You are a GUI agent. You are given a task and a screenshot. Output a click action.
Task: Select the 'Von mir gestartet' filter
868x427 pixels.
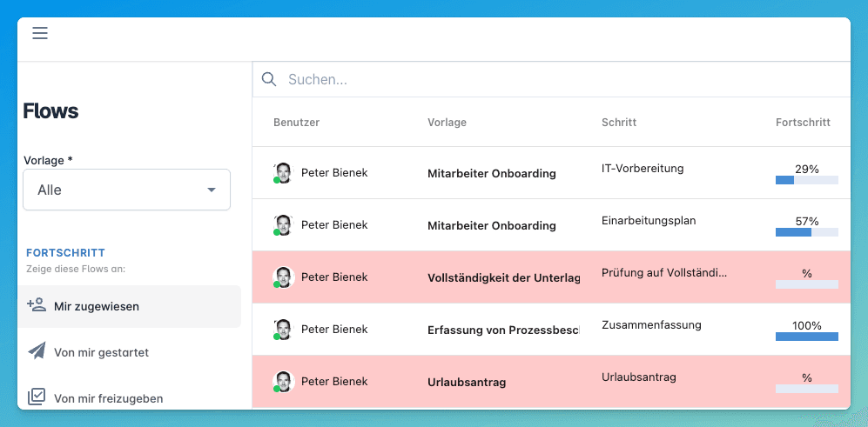pos(101,352)
